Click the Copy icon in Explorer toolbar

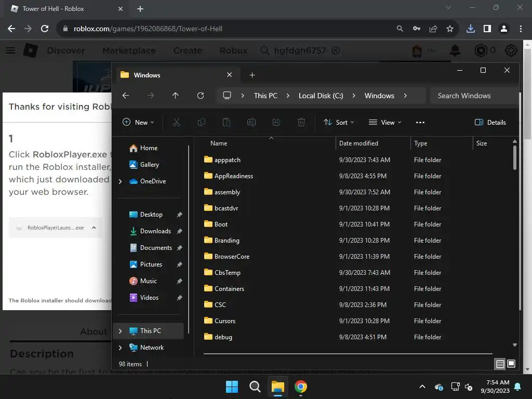pos(202,123)
